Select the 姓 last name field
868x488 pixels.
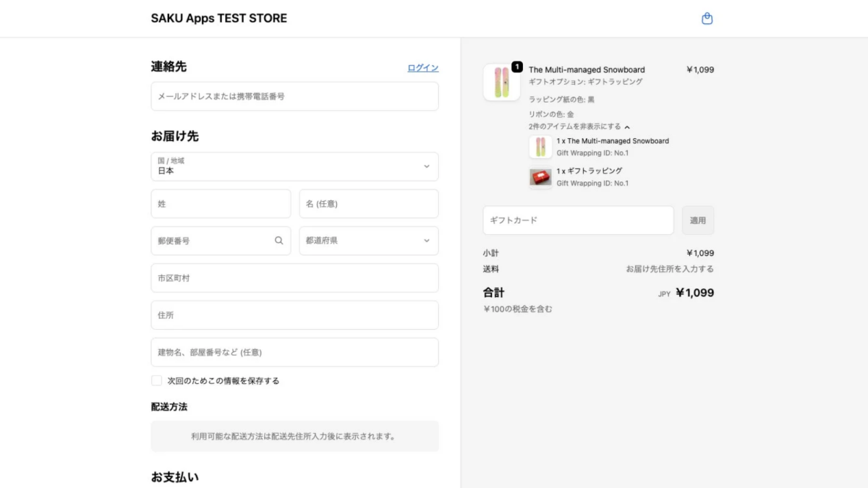click(221, 203)
